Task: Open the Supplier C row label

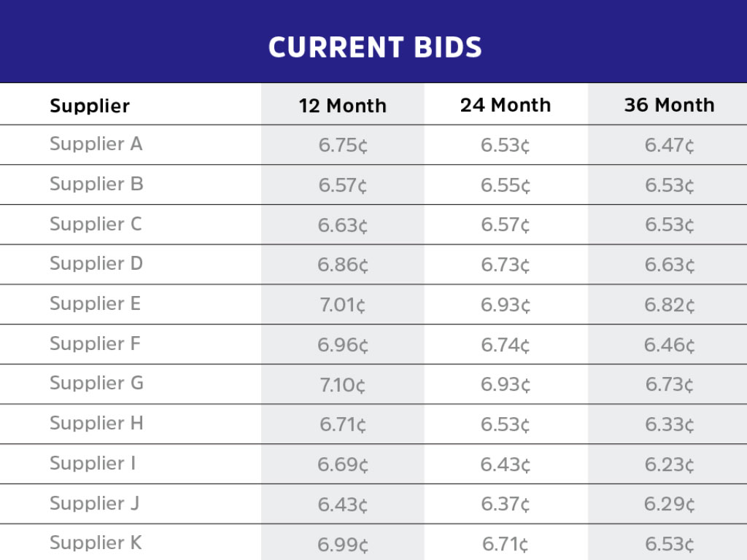Action: [x=96, y=225]
